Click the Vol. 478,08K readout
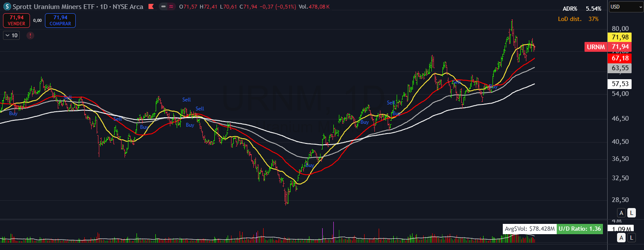 (x=314, y=7)
